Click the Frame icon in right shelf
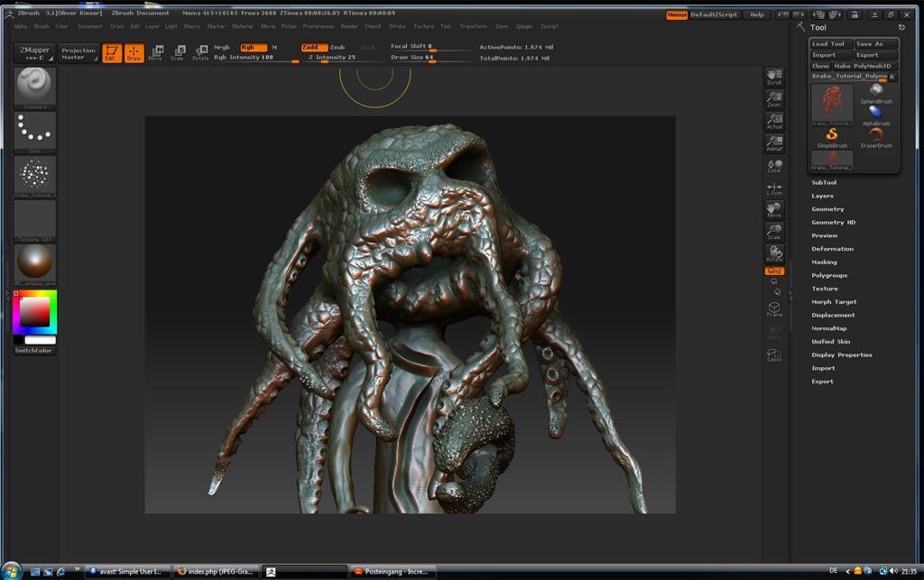 coord(774,309)
